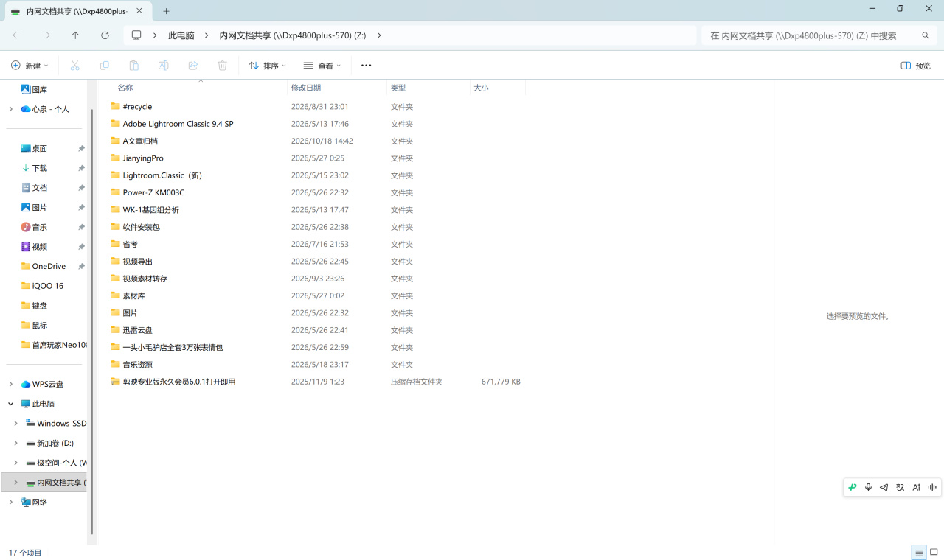
Task: Go up one folder level
Action: tap(75, 35)
